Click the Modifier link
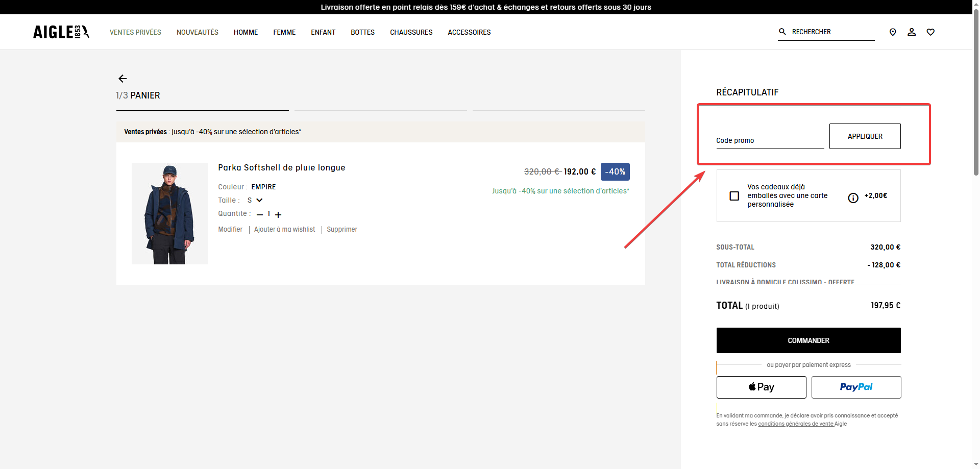The image size is (980, 469). (230, 230)
